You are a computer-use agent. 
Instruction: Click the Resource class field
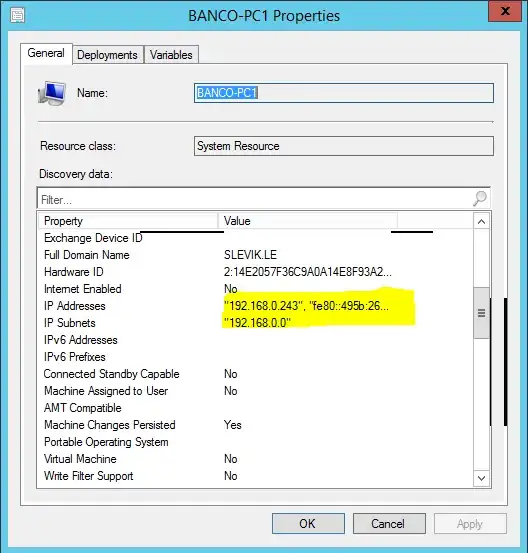tap(344, 146)
